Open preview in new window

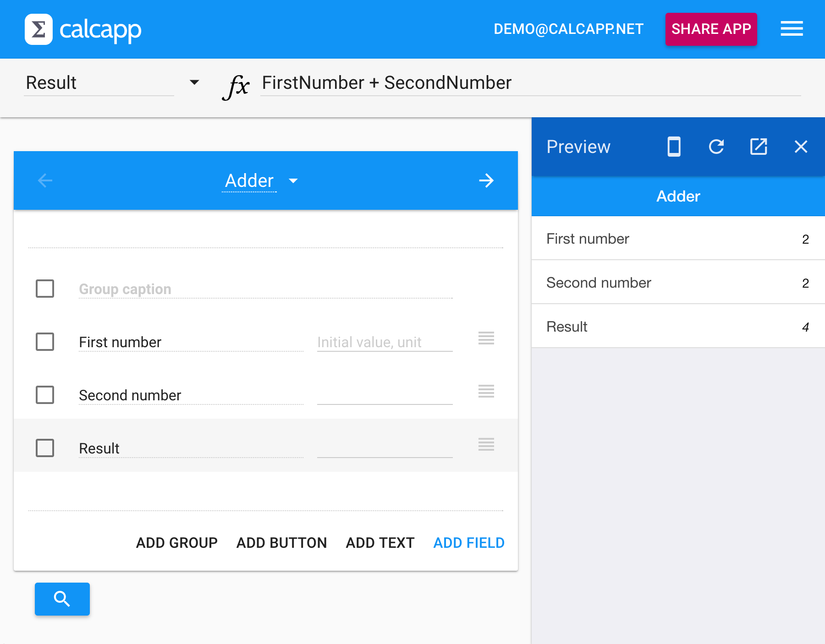pyautogui.click(x=758, y=147)
